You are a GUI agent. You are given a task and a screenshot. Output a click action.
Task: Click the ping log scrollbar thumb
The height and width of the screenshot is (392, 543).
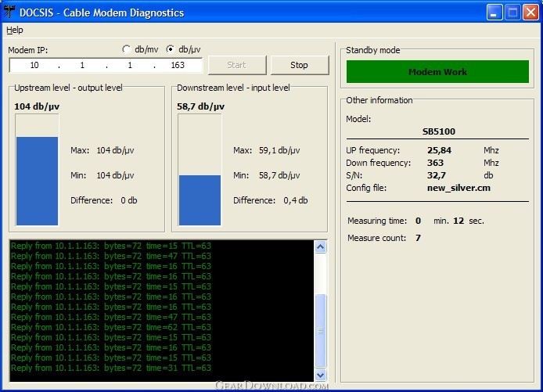320,331
